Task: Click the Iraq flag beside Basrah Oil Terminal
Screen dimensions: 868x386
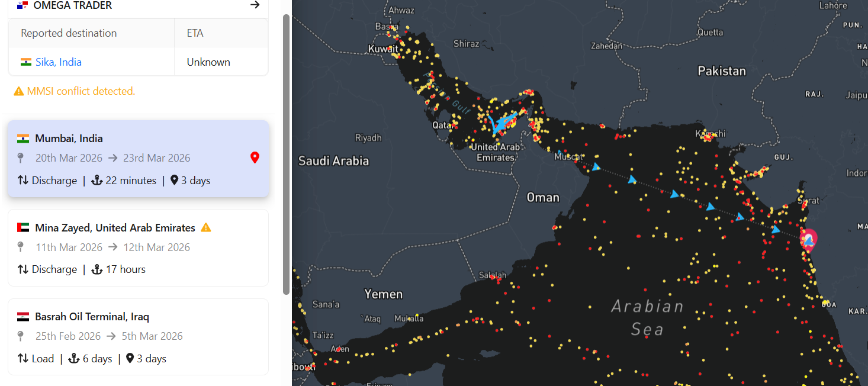Action: [x=23, y=317]
